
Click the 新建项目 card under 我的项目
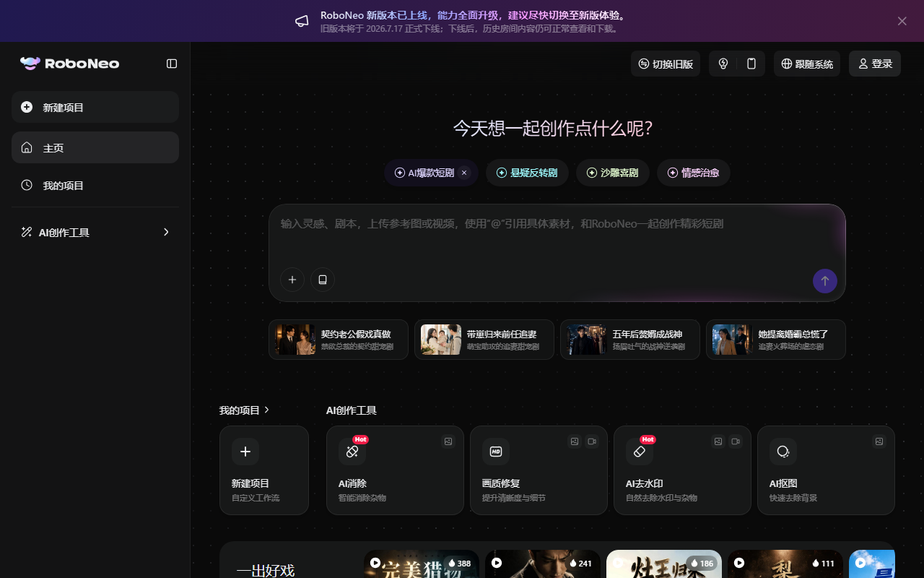coord(264,470)
